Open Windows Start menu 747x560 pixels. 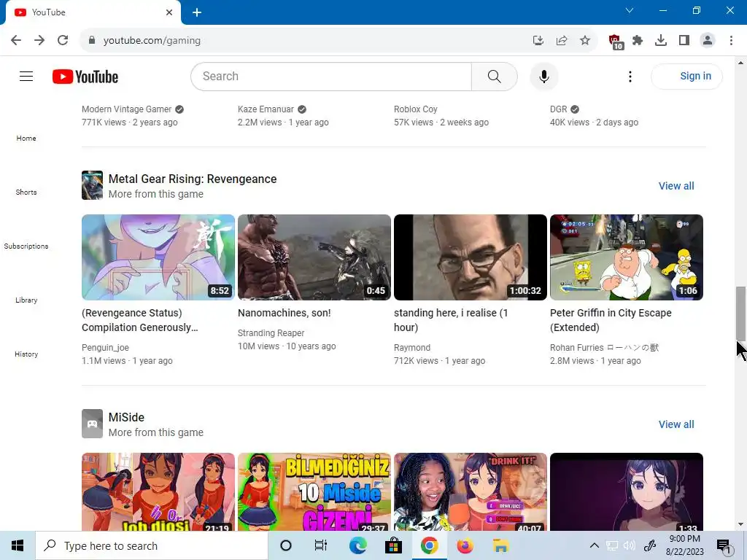[18, 545]
